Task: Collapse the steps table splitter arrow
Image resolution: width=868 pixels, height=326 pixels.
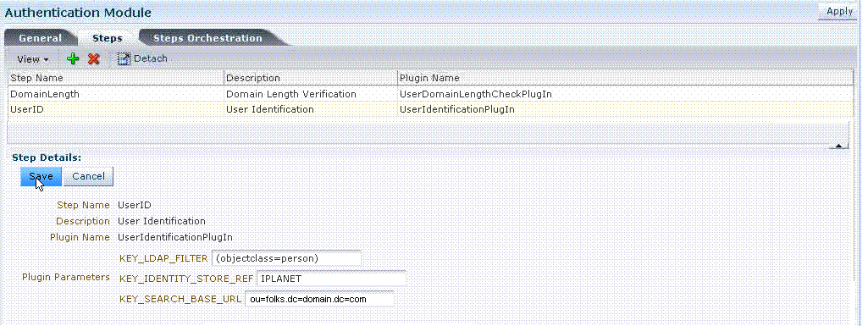Action: click(838, 146)
